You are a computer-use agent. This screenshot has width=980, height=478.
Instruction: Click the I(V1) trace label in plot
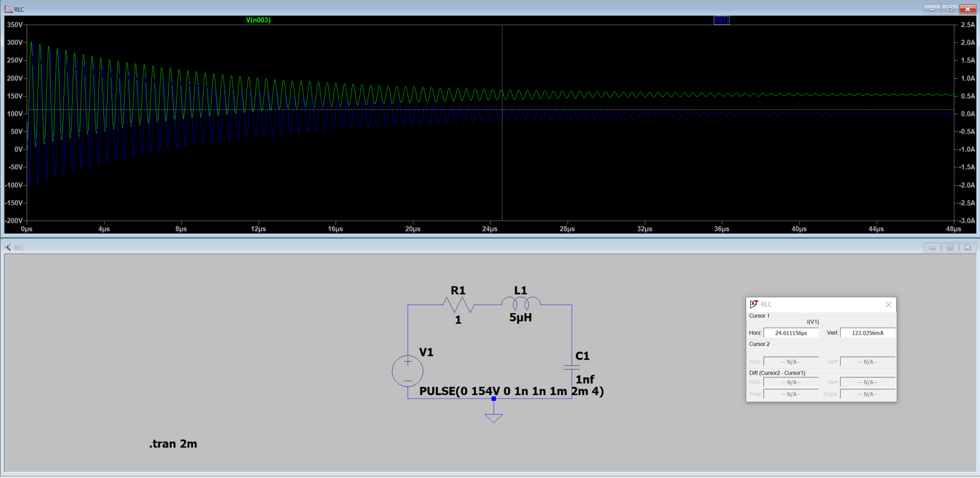(722, 20)
